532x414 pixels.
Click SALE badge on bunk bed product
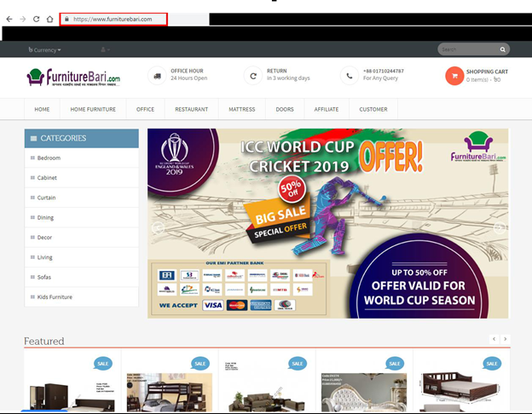[x=200, y=364]
